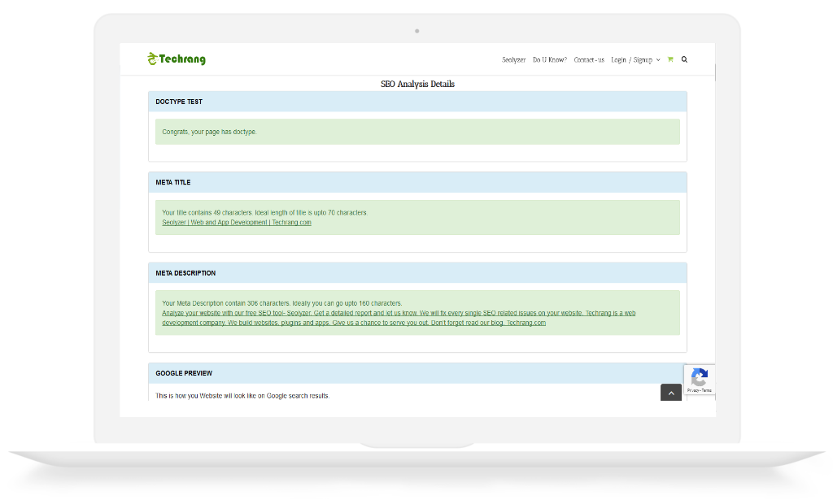This screenshot has width=833, height=504.
Task: Follow the meta description link starting 'Analyze your website'
Action: (399, 318)
